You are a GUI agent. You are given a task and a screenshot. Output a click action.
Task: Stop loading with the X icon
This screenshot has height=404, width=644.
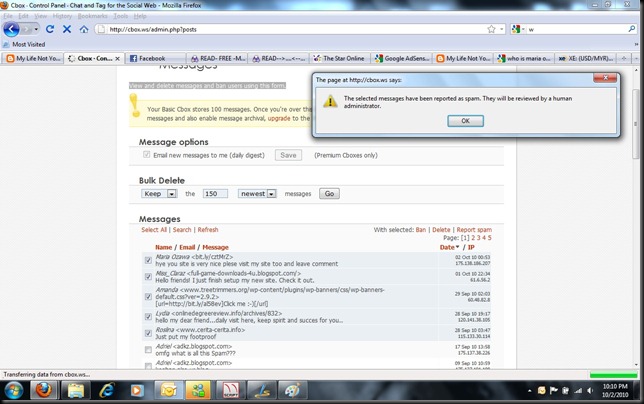67,29
